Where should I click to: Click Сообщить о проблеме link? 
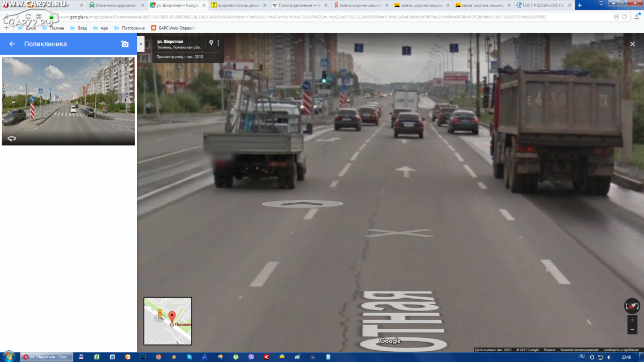621,350
